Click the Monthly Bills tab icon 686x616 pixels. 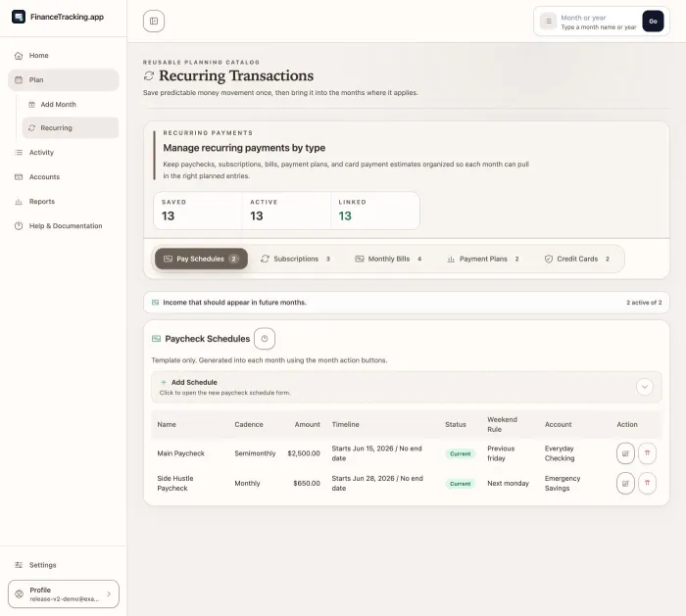[360, 259]
